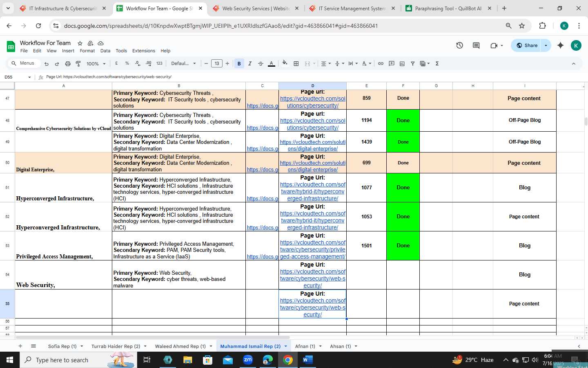The image size is (588, 368).
Task: Click the move to folder icon
Action: coord(90,43)
